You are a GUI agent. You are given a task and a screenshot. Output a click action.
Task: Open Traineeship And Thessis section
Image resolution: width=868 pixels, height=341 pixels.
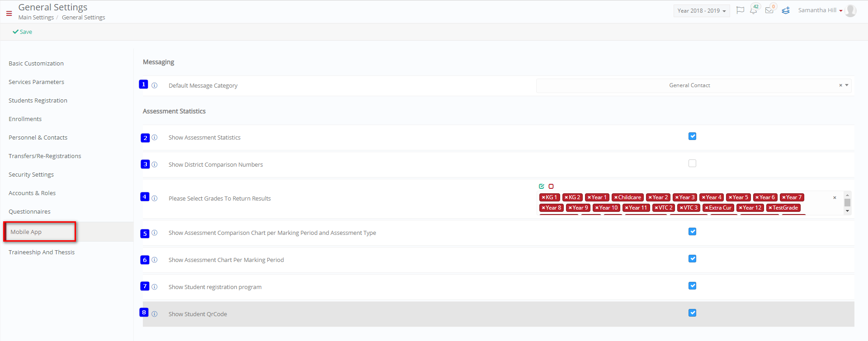pos(42,252)
